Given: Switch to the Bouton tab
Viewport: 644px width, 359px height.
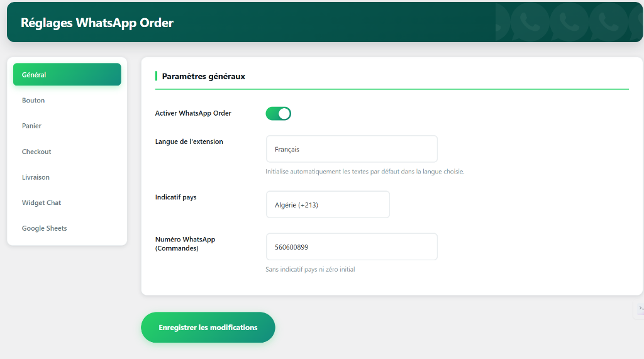Looking at the screenshot, I should pos(33,101).
